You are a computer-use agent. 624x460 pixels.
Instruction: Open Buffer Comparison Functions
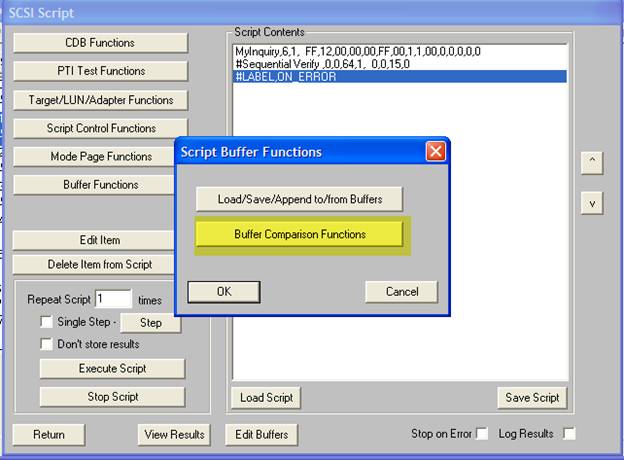point(299,234)
